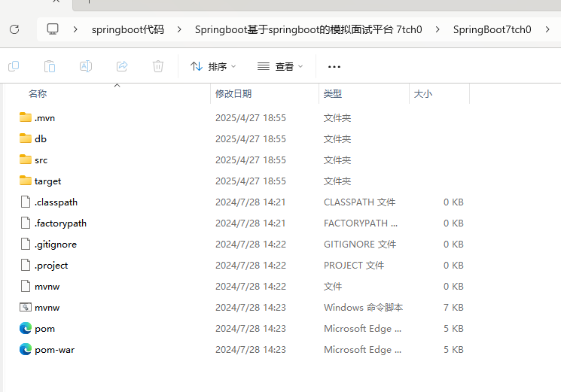Sort by 修改日期 column header

coord(233,93)
